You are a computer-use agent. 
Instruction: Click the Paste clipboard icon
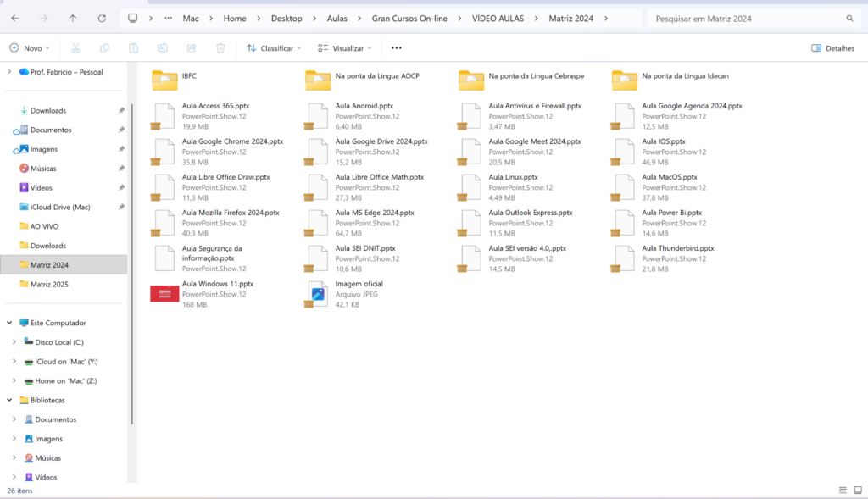pyautogui.click(x=133, y=48)
